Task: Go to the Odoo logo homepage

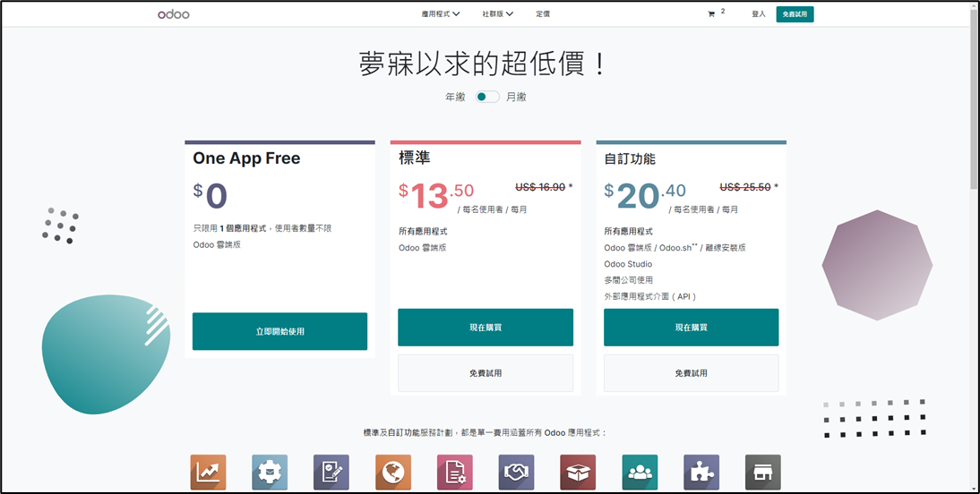Action: pos(174,13)
